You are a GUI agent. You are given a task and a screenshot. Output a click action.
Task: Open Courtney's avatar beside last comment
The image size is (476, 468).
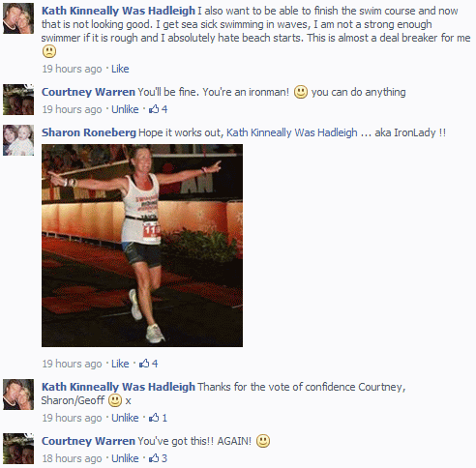(18, 449)
